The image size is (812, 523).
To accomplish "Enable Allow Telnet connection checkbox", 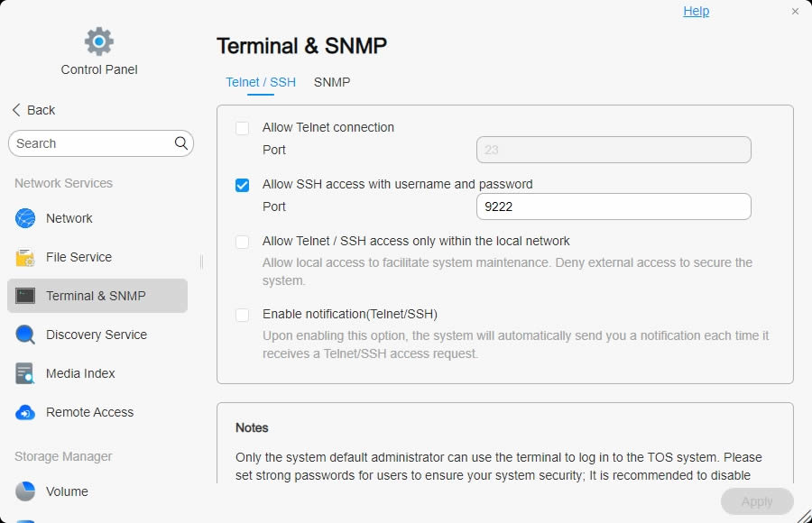I will click(242, 128).
